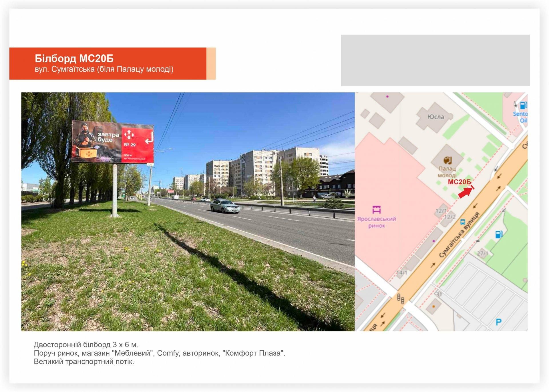
Task: Click the Юсла building label
Action: tap(436, 117)
